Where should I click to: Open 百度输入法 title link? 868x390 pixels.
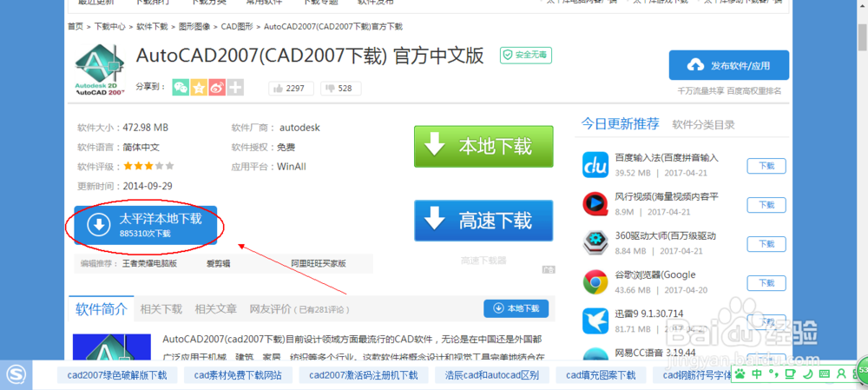click(667, 158)
